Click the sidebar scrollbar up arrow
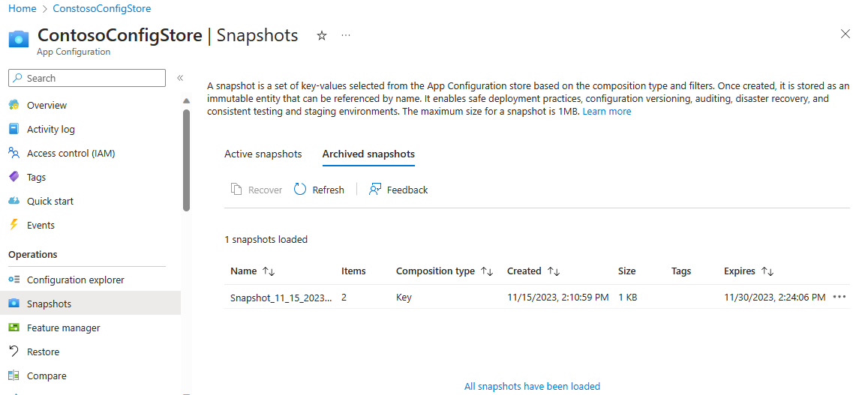The image size is (868, 395). tap(187, 100)
